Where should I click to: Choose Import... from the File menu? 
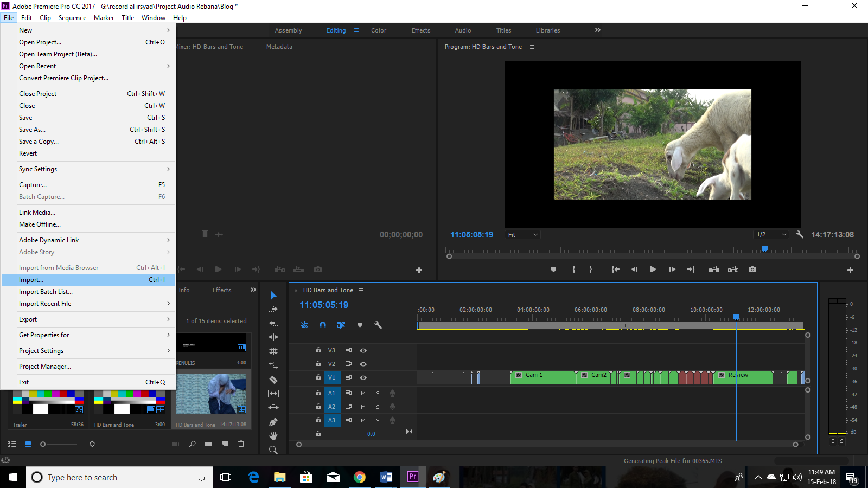click(31, 280)
